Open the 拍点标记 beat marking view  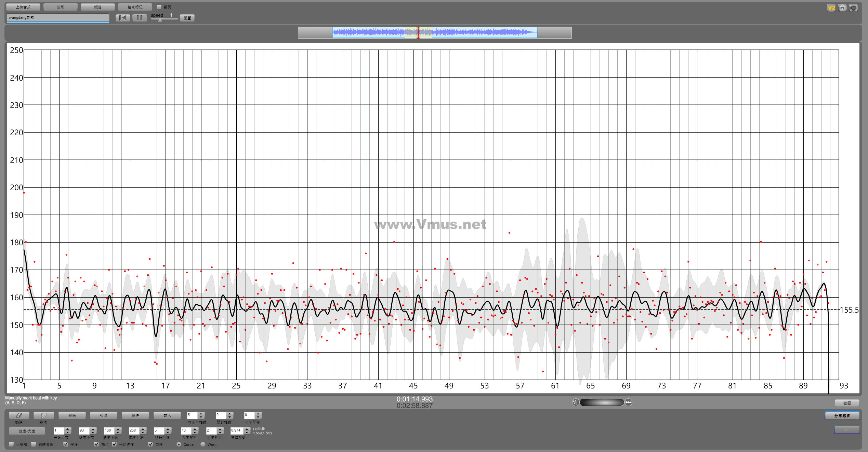tap(135, 7)
